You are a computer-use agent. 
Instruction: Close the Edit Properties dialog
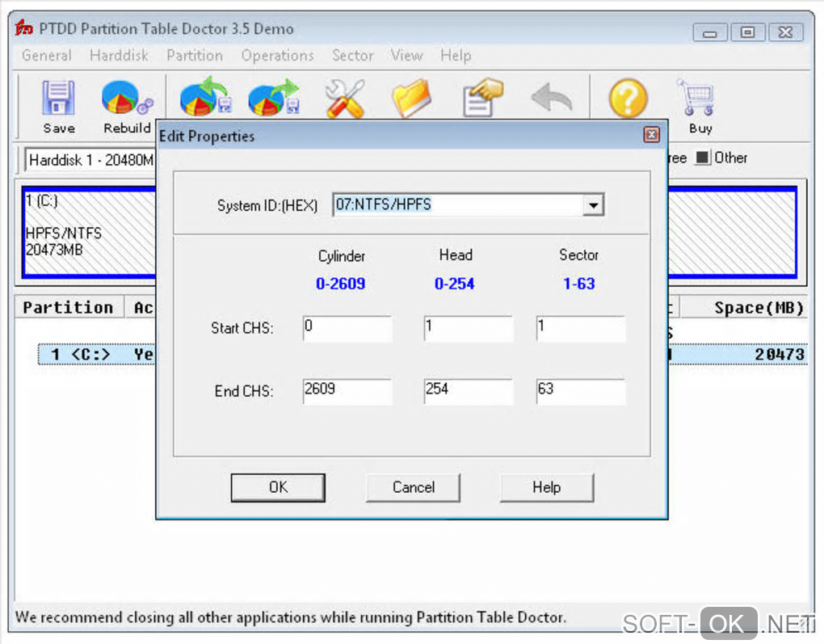tap(652, 135)
